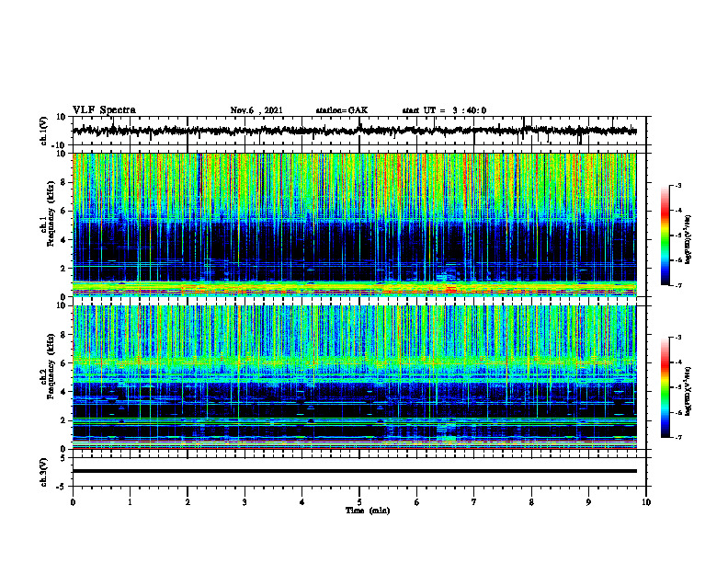Viewport: 728px width, 563px height.
Task: Click the "Time (min)" x-axis title
Action: [368, 511]
